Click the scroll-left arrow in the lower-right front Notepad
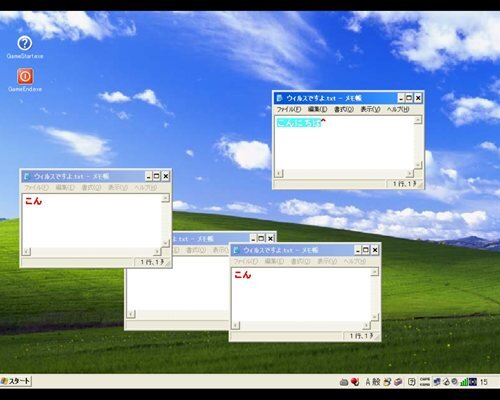500x400 pixels. pyautogui.click(x=236, y=326)
